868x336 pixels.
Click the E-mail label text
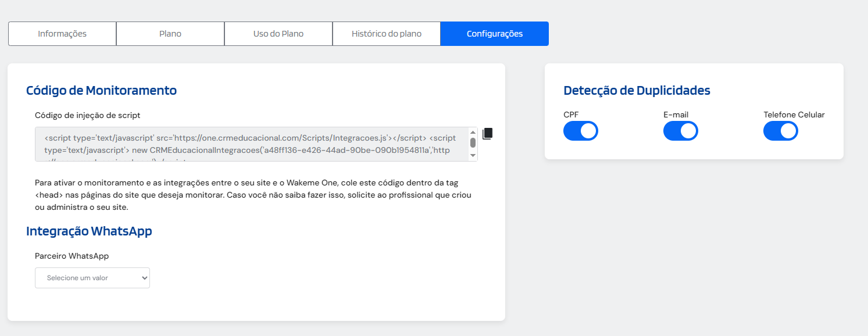point(676,115)
